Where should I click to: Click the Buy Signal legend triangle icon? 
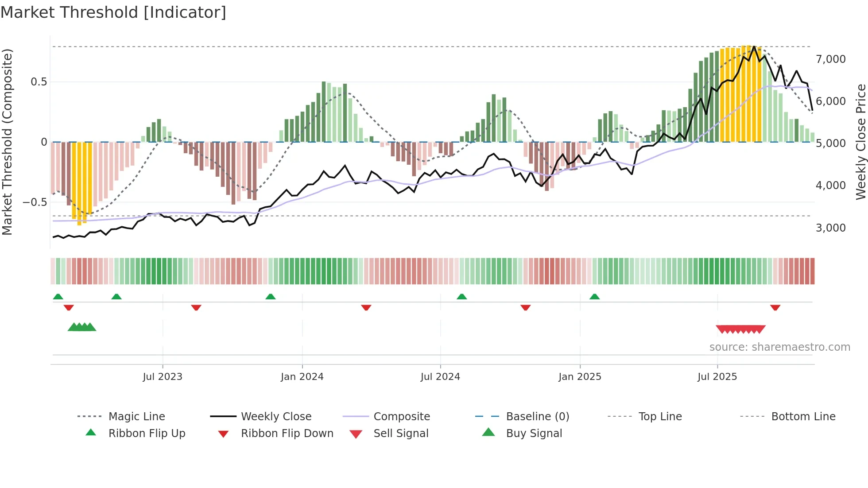488,432
